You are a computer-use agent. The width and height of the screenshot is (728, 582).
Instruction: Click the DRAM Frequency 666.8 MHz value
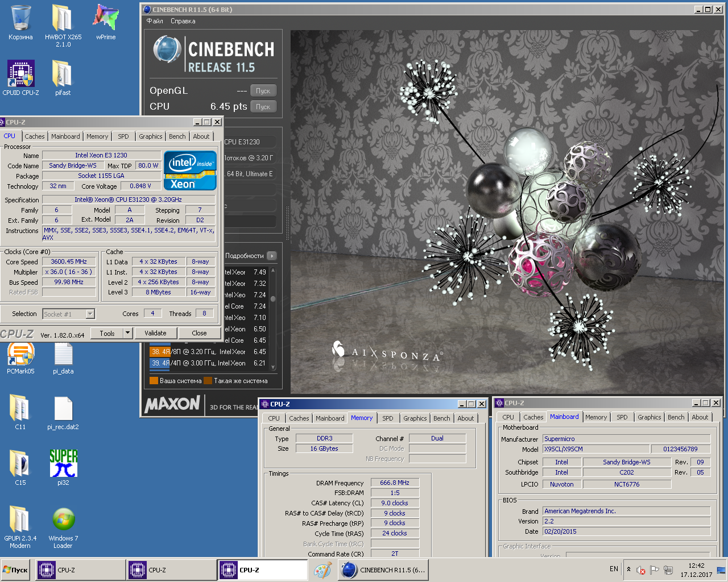pos(395,483)
